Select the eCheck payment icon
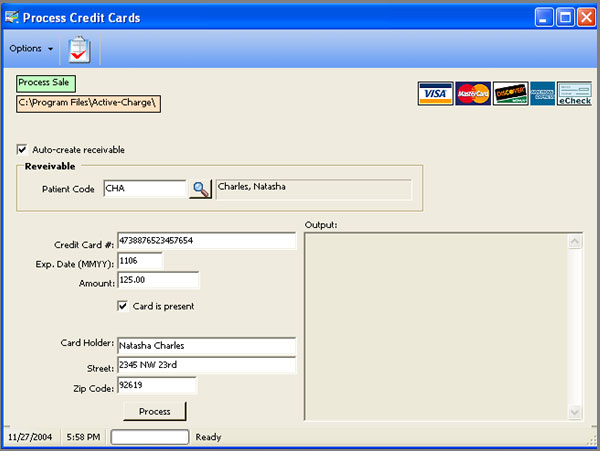 [x=574, y=94]
